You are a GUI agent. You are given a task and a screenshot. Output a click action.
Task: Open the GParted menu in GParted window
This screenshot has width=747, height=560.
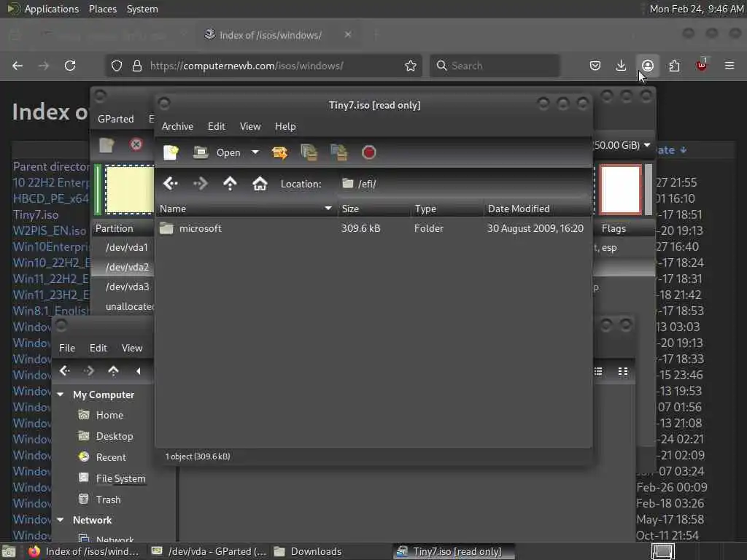click(x=116, y=119)
